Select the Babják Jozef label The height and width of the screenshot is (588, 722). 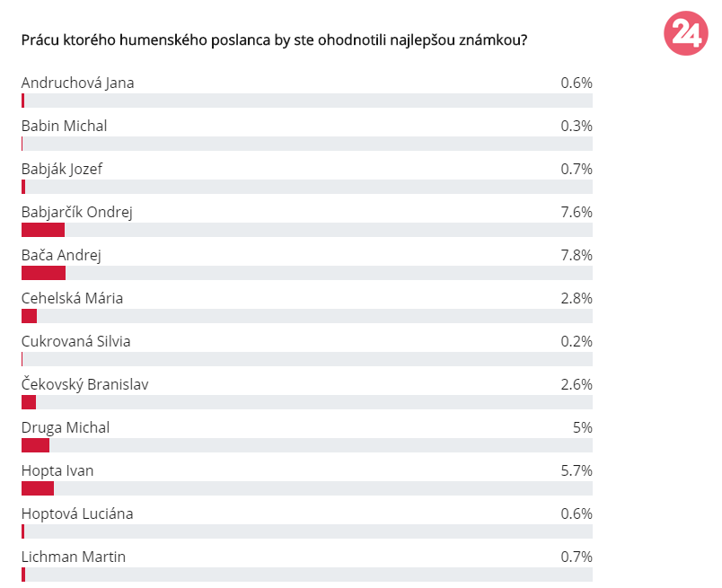tap(62, 169)
